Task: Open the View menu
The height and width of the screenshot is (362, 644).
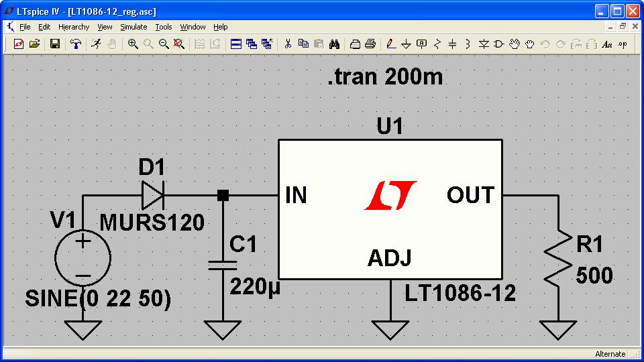Action: click(105, 27)
